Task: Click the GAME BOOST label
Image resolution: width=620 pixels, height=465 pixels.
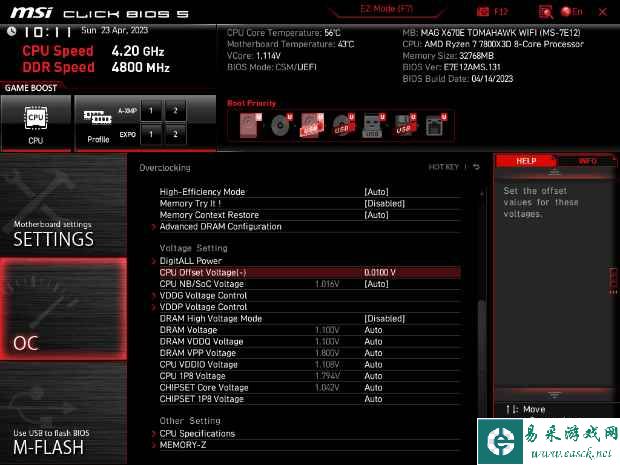Action: click(x=31, y=88)
